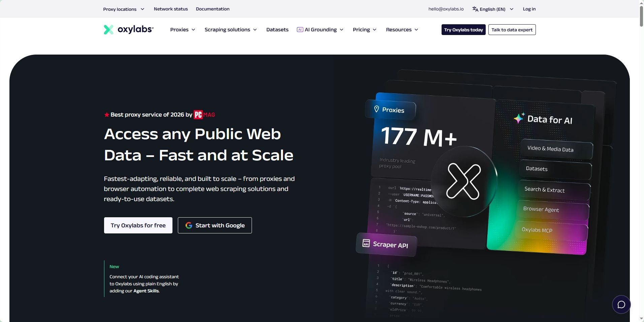Image resolution: width=644 pixels, height=322 pixels.
Task: Click the API icon on Scraper API card
Action: 366,243
